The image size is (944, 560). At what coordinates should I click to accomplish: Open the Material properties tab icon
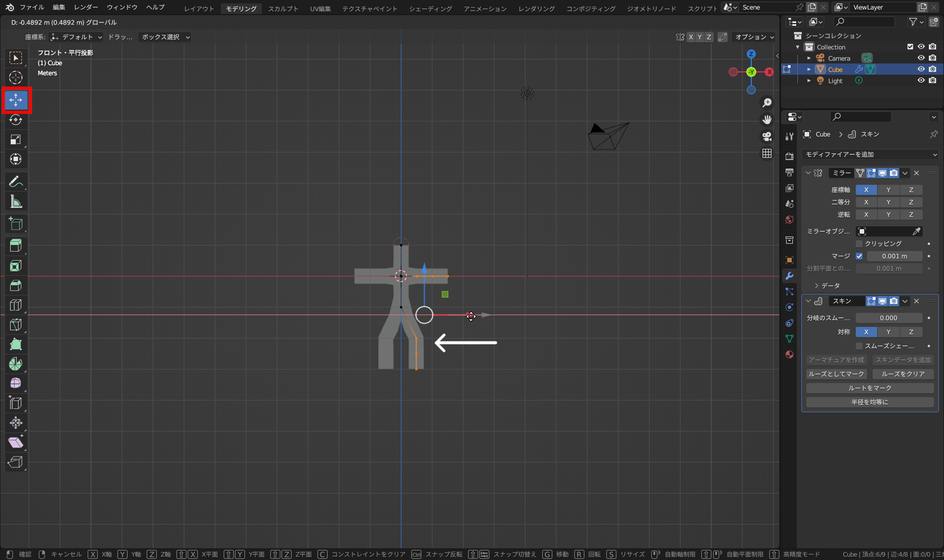pos(789,354)
